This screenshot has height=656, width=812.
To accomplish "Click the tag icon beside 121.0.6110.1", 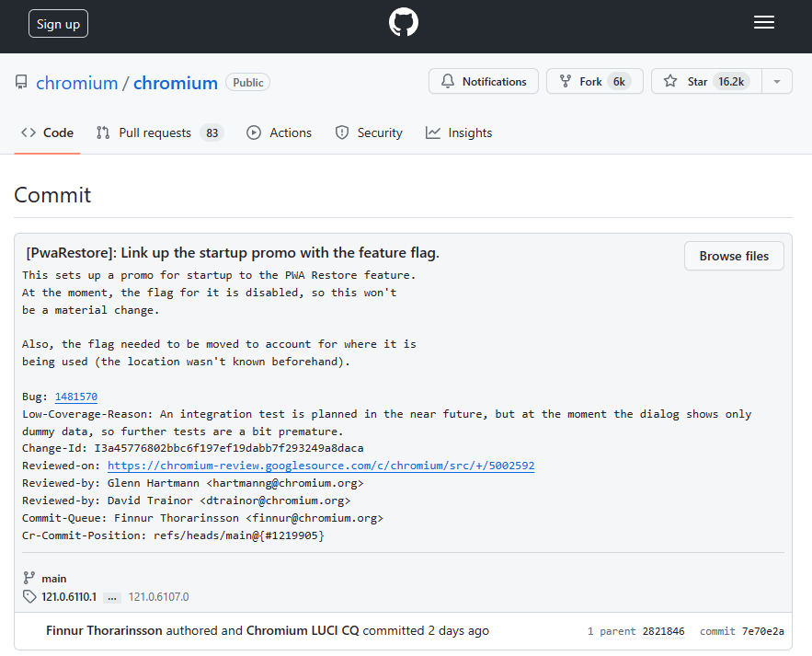I will click(x=29, y=596).
